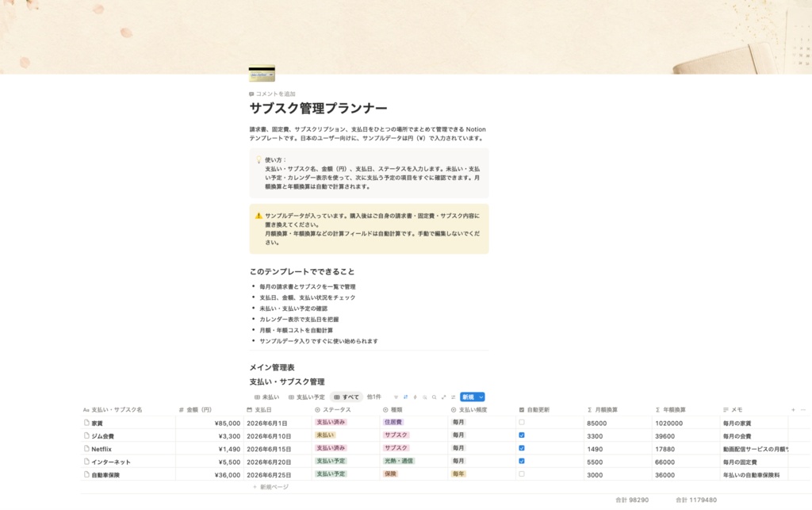Click the credit card page icon

point(262,74)
